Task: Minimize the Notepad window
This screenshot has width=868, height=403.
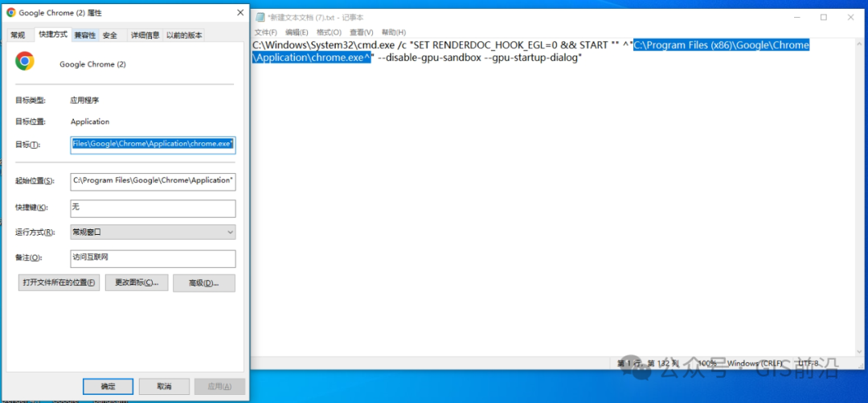Action: click(x=796, y=17)
